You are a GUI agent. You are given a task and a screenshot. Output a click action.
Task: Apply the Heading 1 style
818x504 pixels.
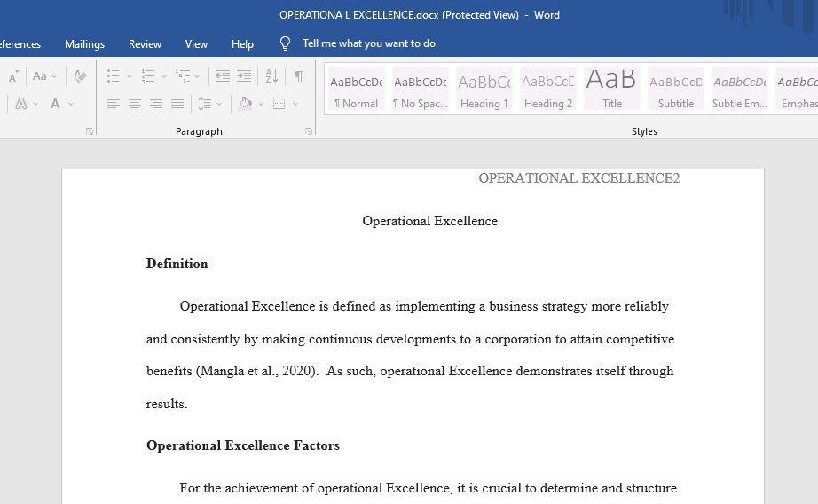pyautogui.click(x=484, y=89)
